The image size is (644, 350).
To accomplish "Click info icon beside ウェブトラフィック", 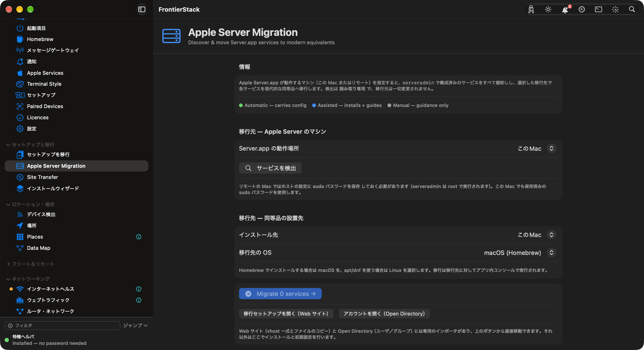I will [x=139, y=300].
